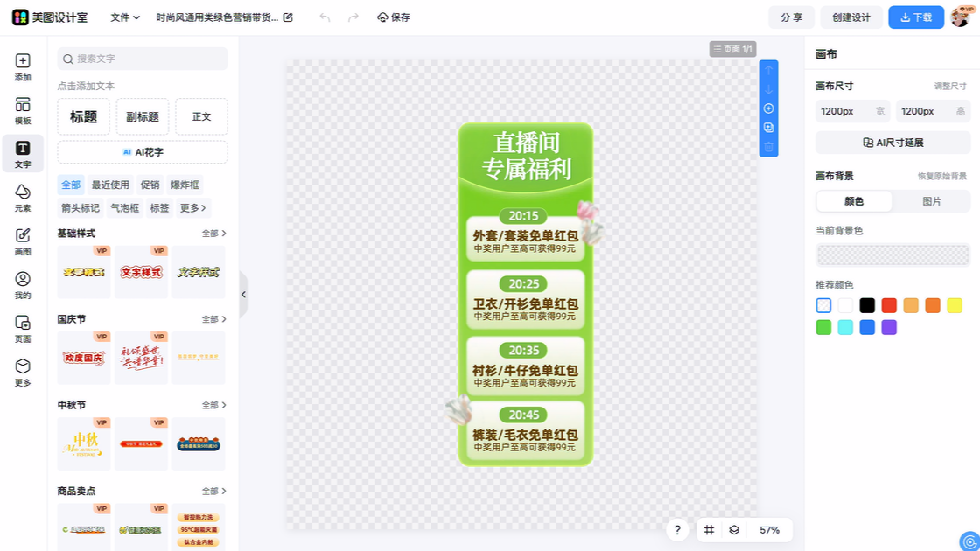980x551 pixels.
Task: Select the 全部 text filter chip
Action: click(x=71, y=185)
